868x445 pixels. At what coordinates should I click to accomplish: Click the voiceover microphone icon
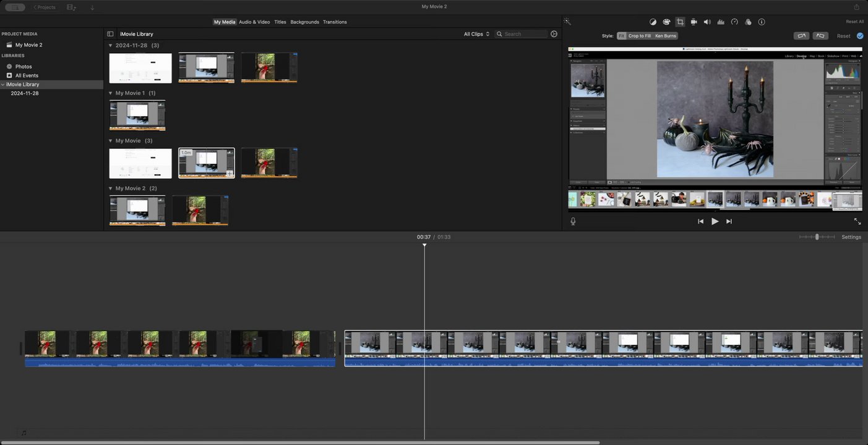coord(573,221)
